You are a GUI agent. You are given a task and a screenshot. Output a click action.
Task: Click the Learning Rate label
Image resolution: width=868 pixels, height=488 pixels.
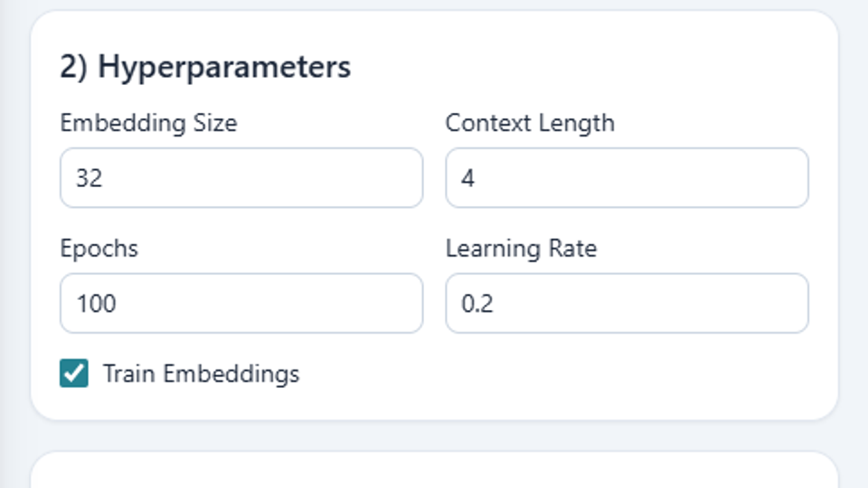521,249
